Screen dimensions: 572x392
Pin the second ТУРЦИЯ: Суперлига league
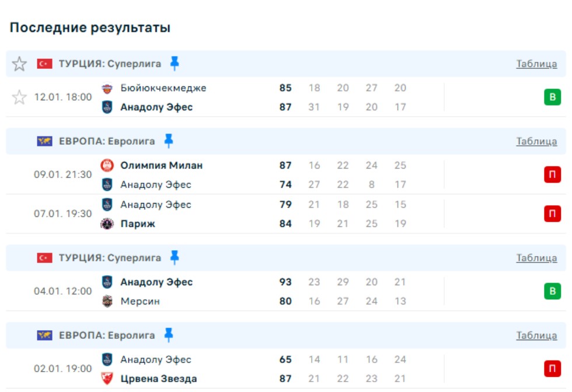coord(175,257)
